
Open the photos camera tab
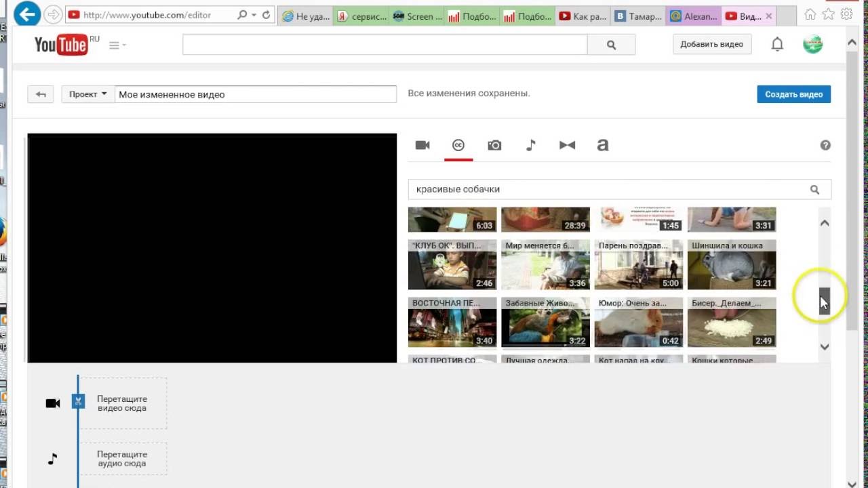[494, 145]
